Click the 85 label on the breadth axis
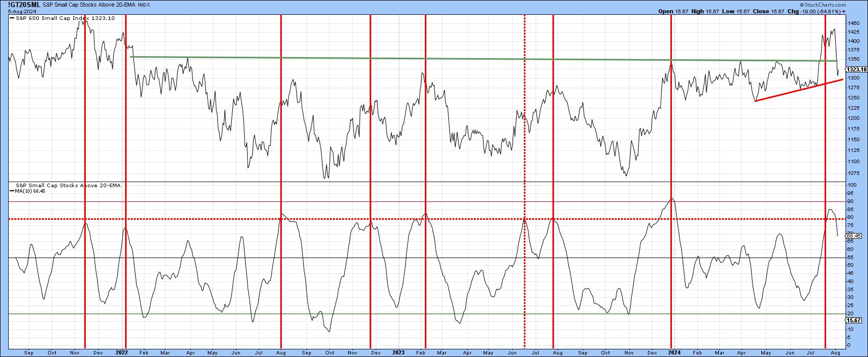Screen dimensions: 868x357 pyautogui.click(x=851, y=209)
